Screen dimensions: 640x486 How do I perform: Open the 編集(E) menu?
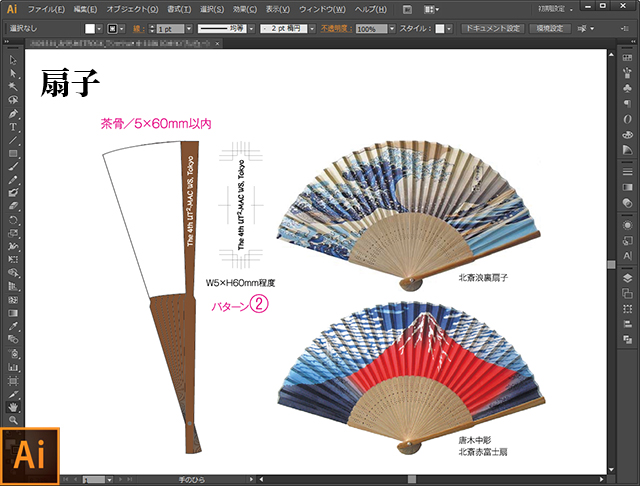point(85,9)
